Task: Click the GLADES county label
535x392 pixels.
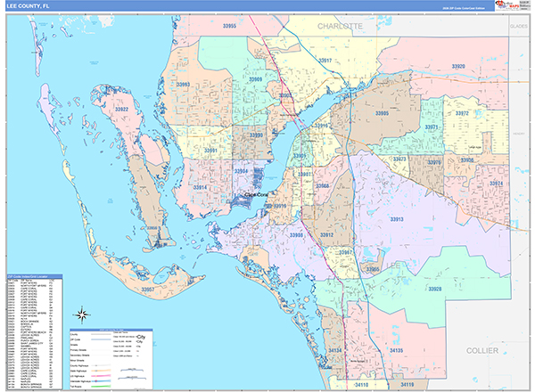Action: [x=518, y=26]
